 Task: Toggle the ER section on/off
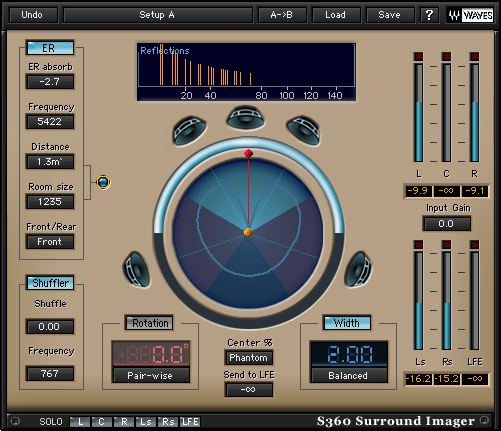coord(50,48)
